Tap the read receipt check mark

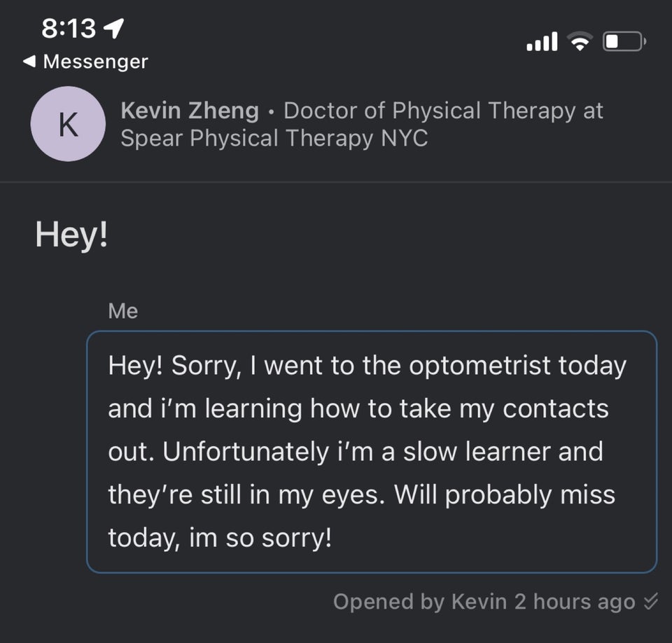click(650, 601)
